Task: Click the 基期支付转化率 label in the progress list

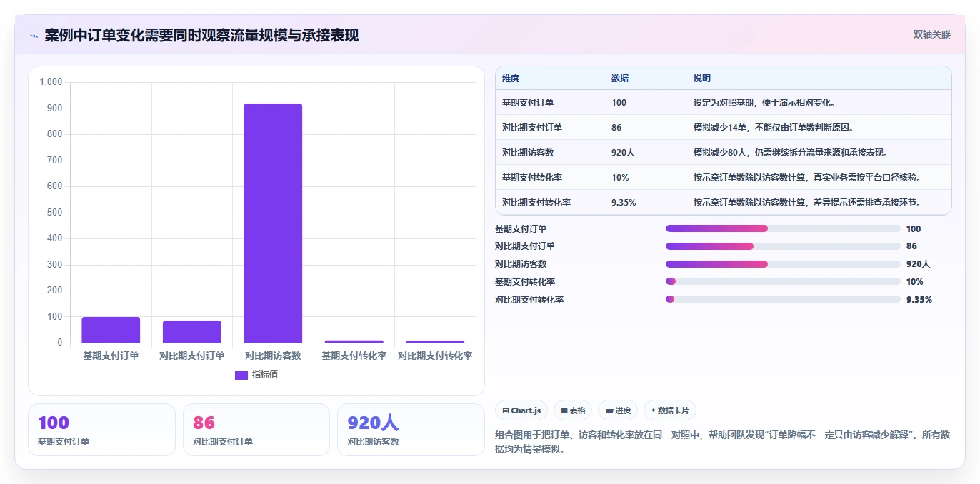Action: pos(525,282)
